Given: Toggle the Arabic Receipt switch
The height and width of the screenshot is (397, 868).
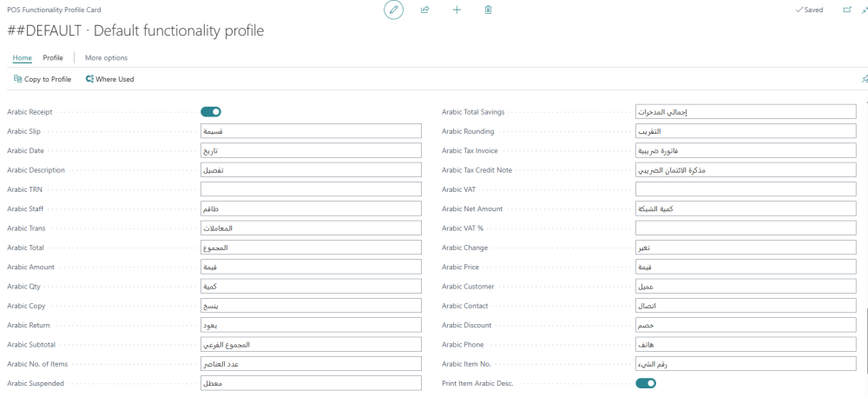Looking at the screenshot, I should 211,112.
